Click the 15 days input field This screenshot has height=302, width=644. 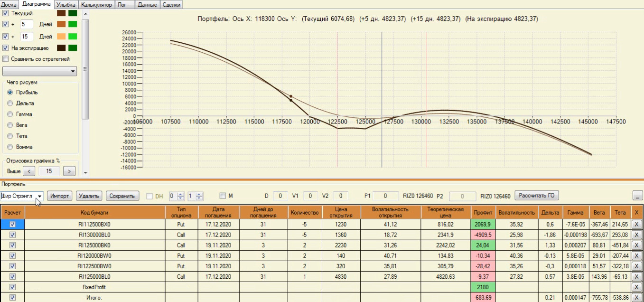click(x=27, y=37)
